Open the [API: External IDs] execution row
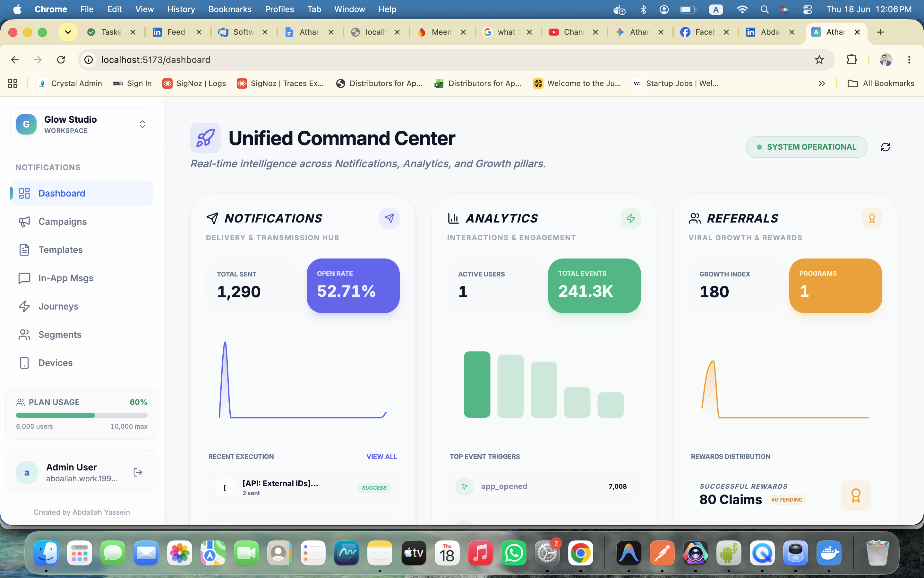This screenshot has width=924, height=578. click(x=303, y=488)
